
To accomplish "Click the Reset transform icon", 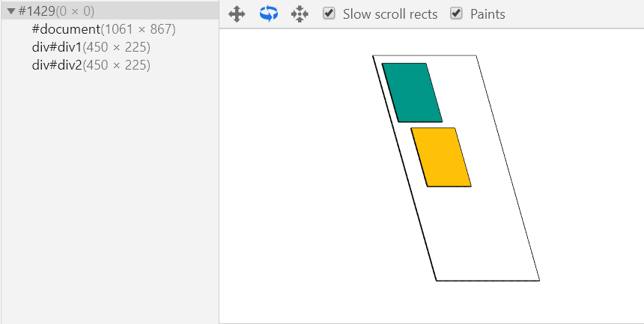I will [x=300, y=14].
